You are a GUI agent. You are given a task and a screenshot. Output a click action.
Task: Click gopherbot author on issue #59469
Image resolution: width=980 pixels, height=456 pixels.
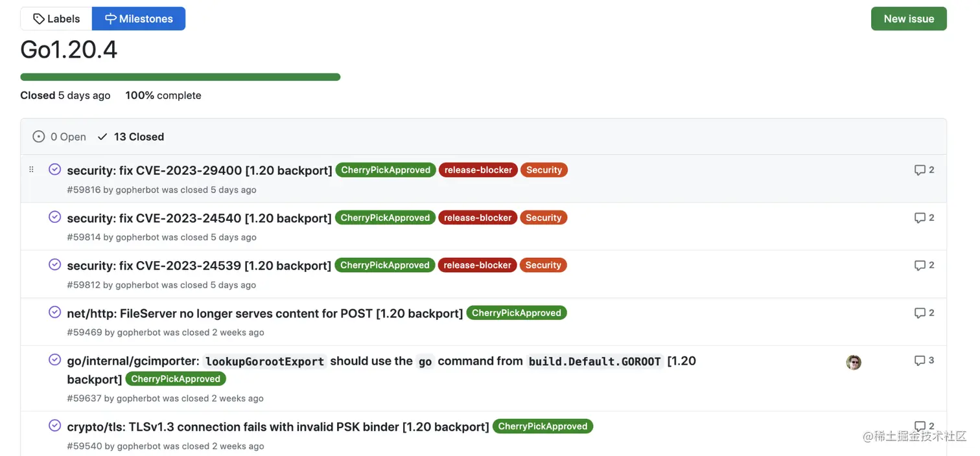point(139,332)
